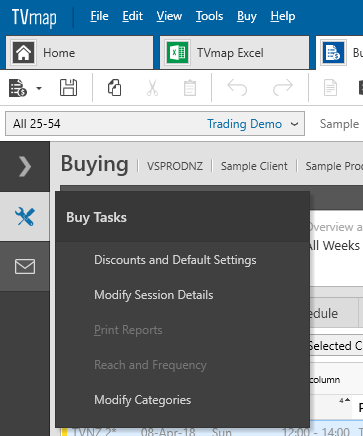Image resolution: width=363 pixels, height=436 pixels.
Task: Open the View menu
Action: coord(169,16)
